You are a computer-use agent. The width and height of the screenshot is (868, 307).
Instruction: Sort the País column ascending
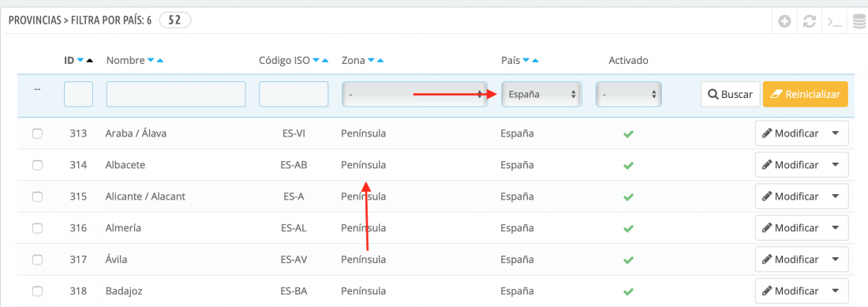(x=535, y=60)
